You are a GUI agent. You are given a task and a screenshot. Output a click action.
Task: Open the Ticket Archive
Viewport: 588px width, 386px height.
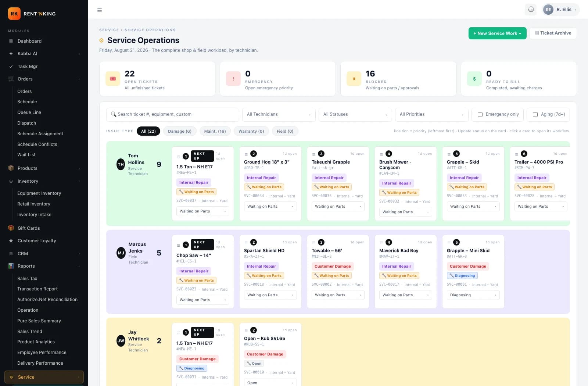point(553,33)
